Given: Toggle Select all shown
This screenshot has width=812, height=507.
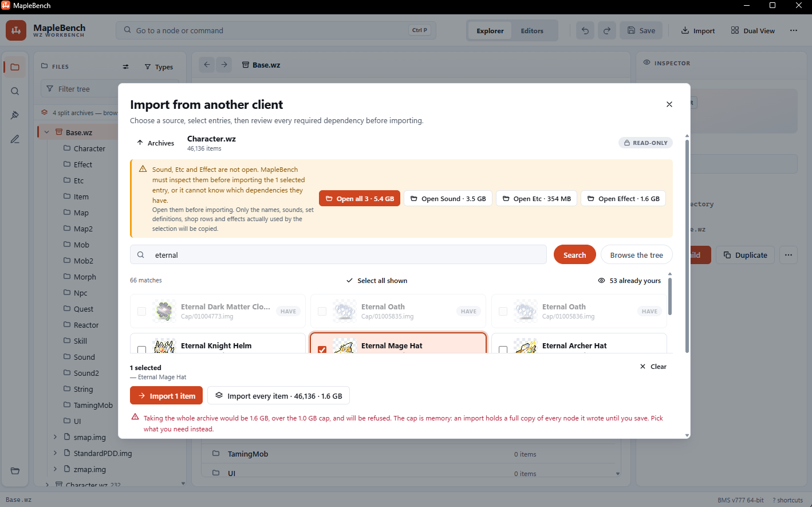Looking at the screenshot, I should pyautogui.click(x=377, y=281).
